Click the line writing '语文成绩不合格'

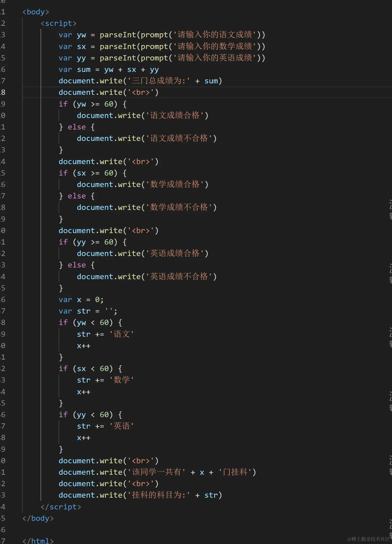[x=147, y=138]
